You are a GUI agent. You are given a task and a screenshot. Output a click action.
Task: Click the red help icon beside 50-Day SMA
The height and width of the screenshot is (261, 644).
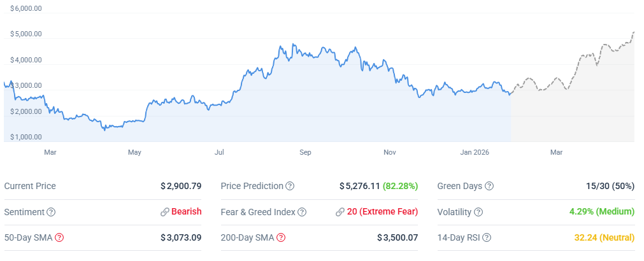pyautogui.click(x=59, y=237)
